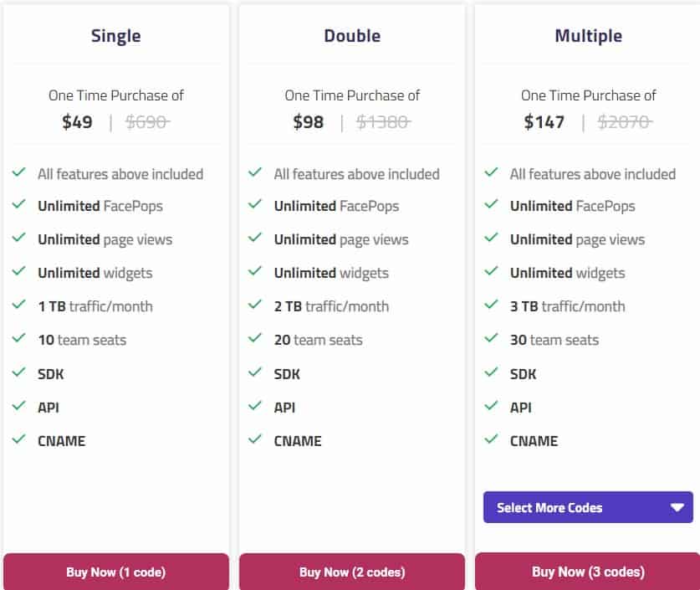Click checkmark next to 3 TB traffic/month
This screenshot has width=700, height=590.
point(492,305)
